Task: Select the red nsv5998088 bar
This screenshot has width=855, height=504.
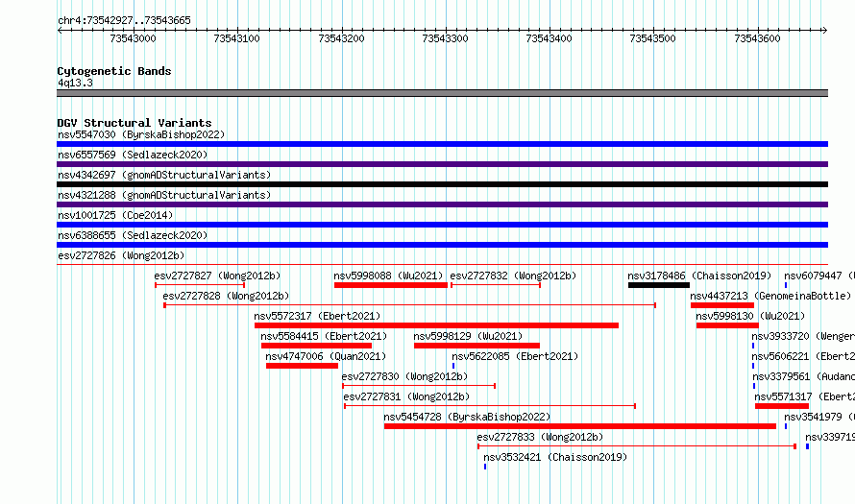Action: coord(391,285)
